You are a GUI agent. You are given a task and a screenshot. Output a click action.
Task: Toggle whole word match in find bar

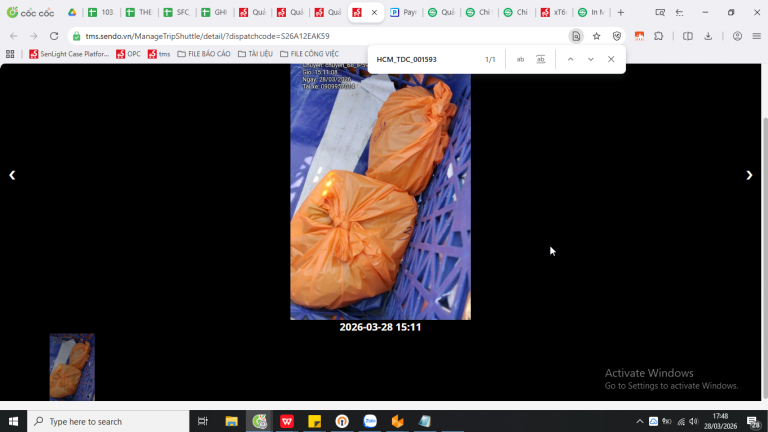pyautogui.click(x=540, y=59)
